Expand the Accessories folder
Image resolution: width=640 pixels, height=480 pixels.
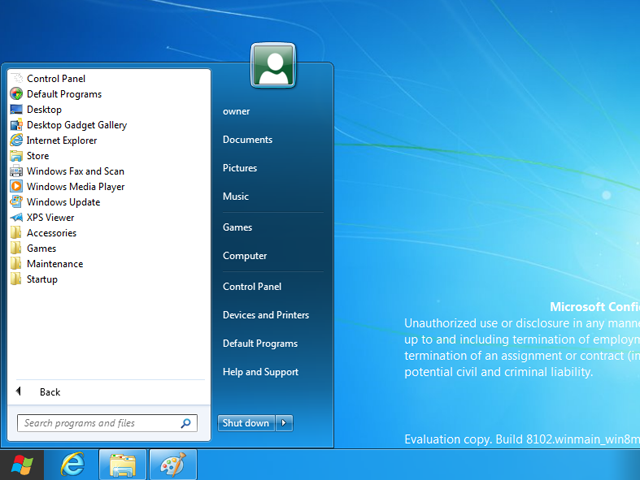click(51, 233)
